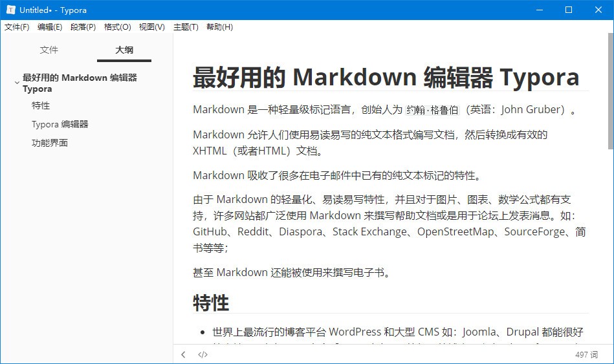
Task: Switch to the 文件 sidebar tab
Action: click(49, 50)
